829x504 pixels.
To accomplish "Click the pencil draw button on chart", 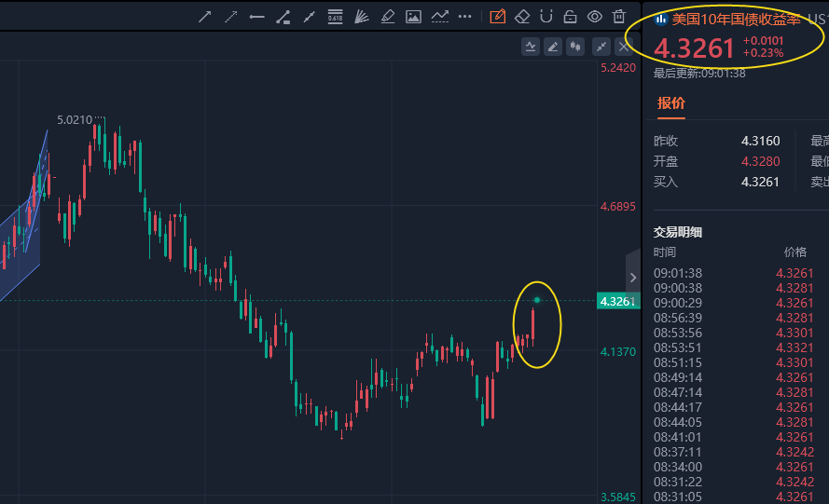I will pos(552,47).
